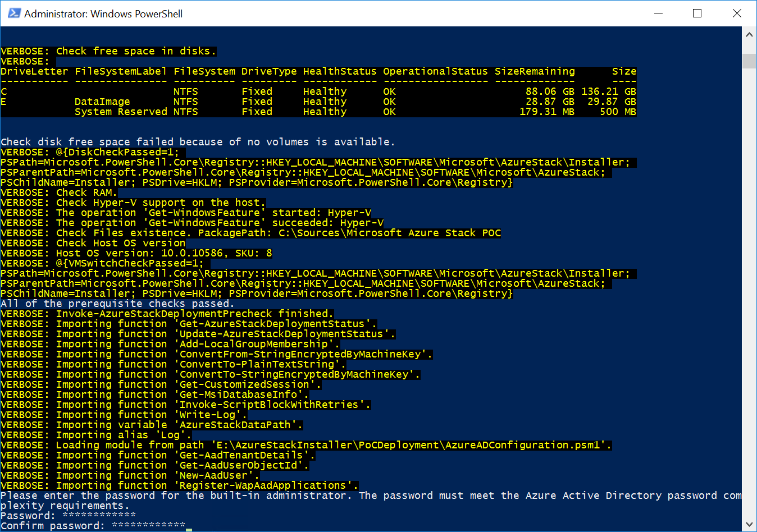Click Healthy in the System Reserved row

325,112
